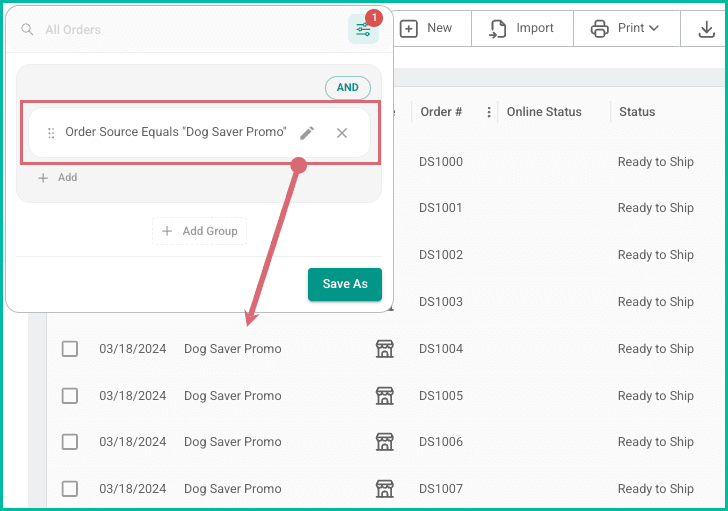The image size is (728, 511).
Task: Click the Import button
Action: [x=522, y=28]
